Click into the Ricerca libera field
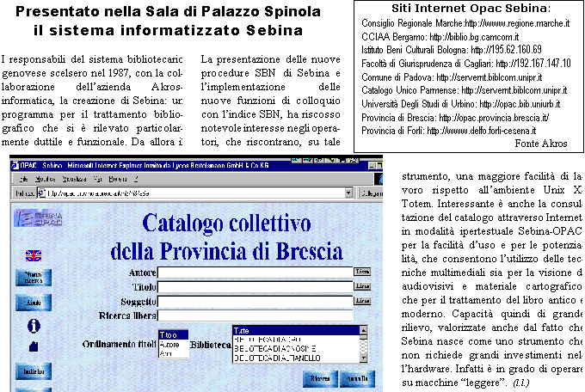The height and width of the screenshot is (392, 585). coord(256,315)
